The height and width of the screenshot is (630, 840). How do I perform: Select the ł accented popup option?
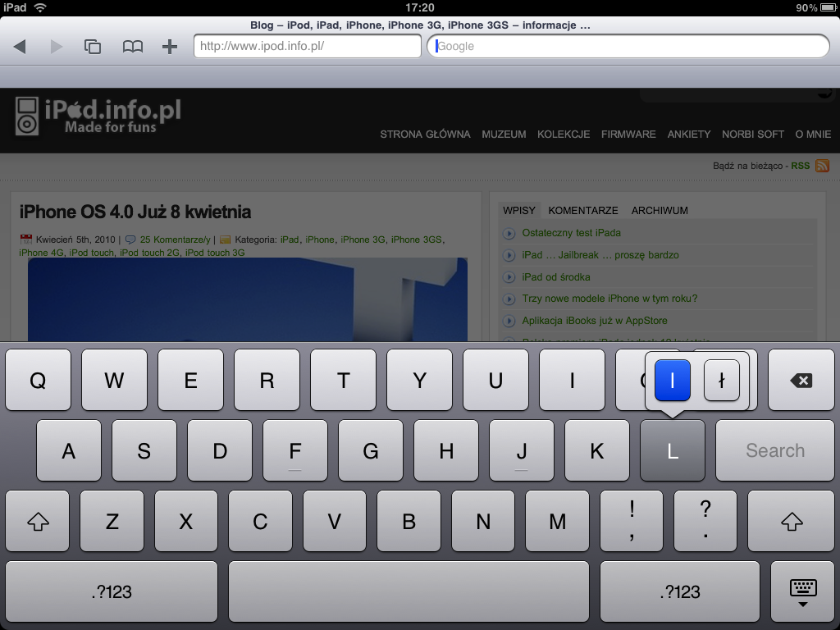click(722, 381)
